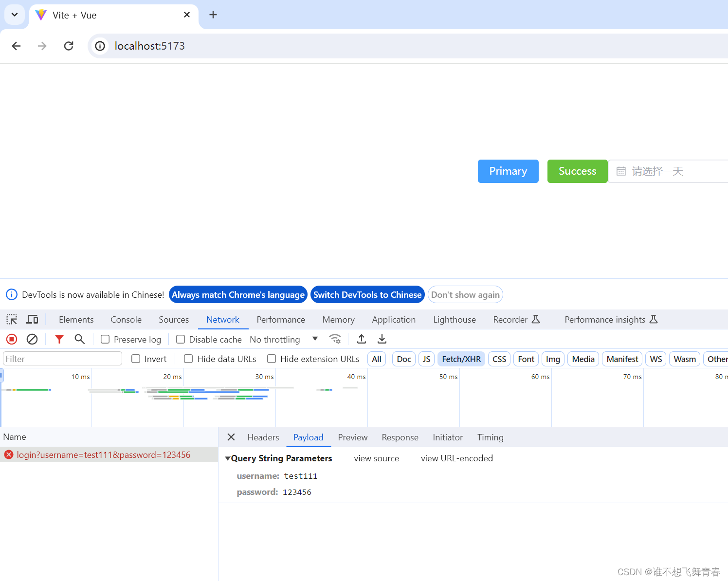728x581 pixels.
Task: Click view URL-encoded link
Action: [x=457, y=458]
